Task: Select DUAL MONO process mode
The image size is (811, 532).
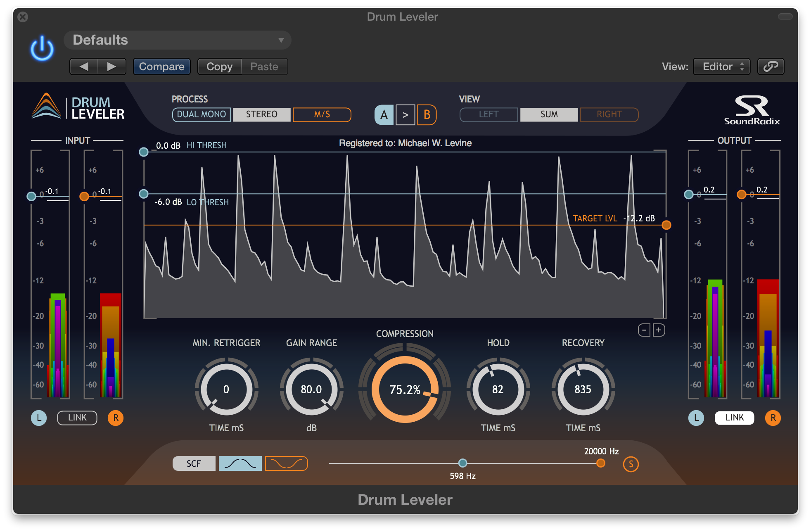Action: [x=202, y=114]
